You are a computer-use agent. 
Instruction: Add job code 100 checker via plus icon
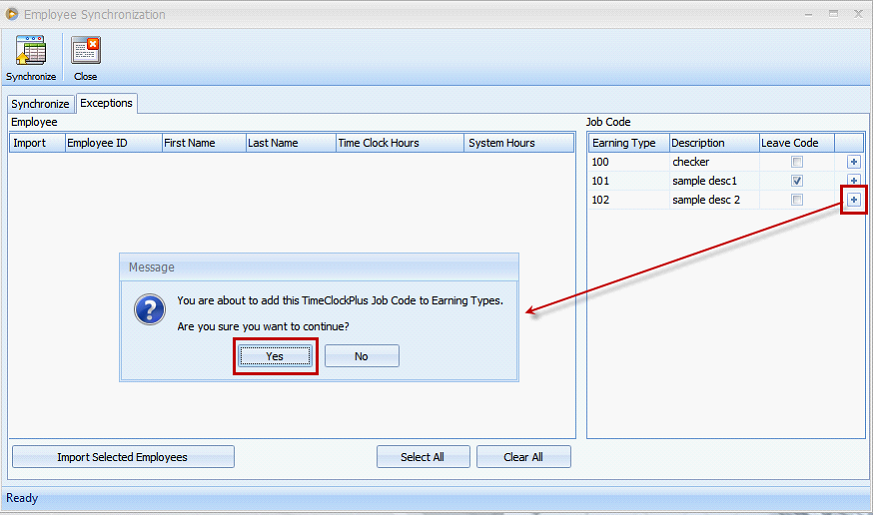[x=853, y=162]
